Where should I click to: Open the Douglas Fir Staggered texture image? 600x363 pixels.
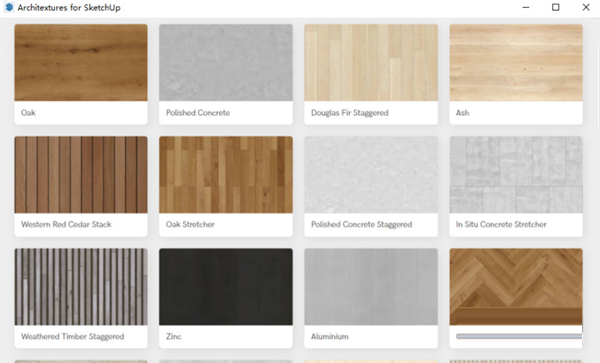(371, 62)
